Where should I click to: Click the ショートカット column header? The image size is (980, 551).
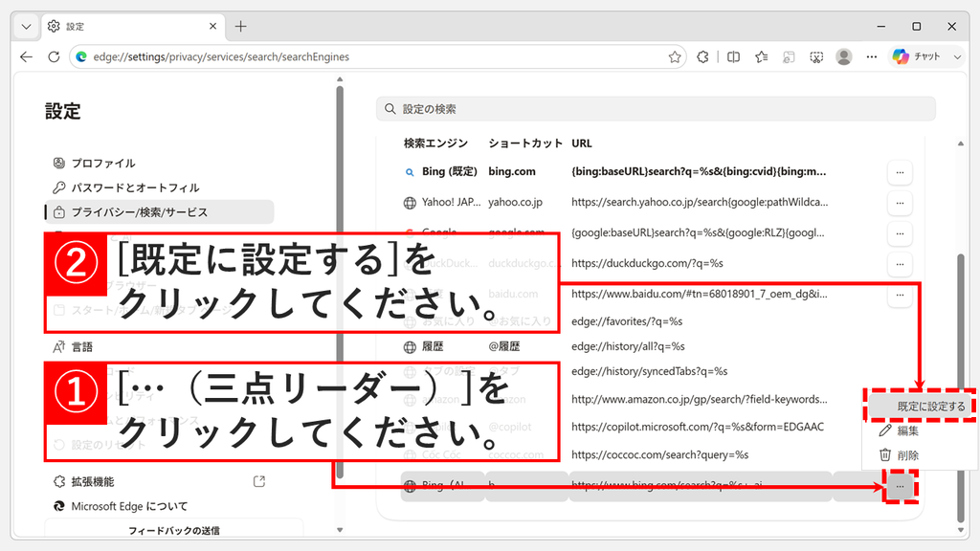pyautogui.click(x=525, y=143)
